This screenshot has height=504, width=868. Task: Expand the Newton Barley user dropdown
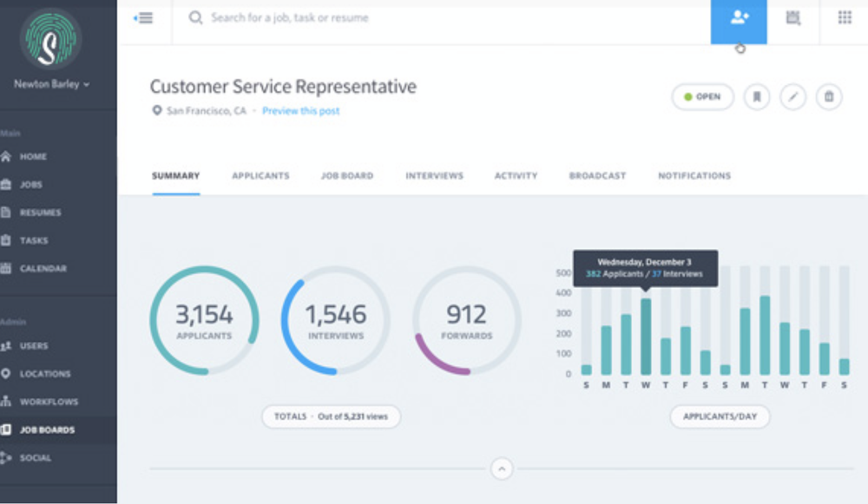pos(51,84)
